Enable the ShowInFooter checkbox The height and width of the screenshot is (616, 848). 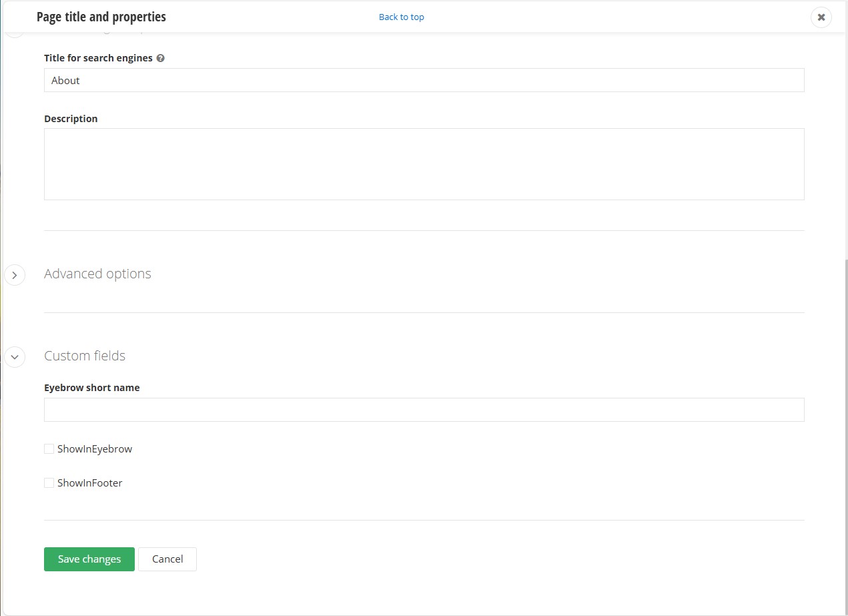49,483
